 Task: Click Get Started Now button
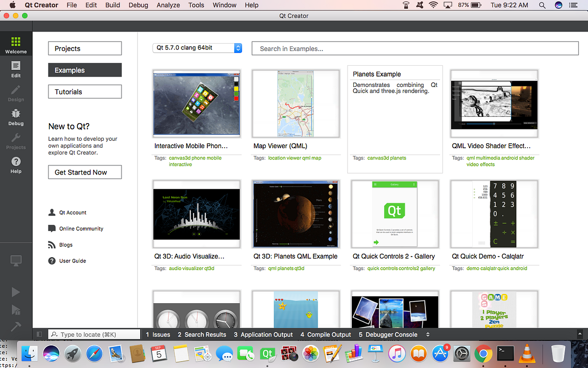(x=85, y=172)
